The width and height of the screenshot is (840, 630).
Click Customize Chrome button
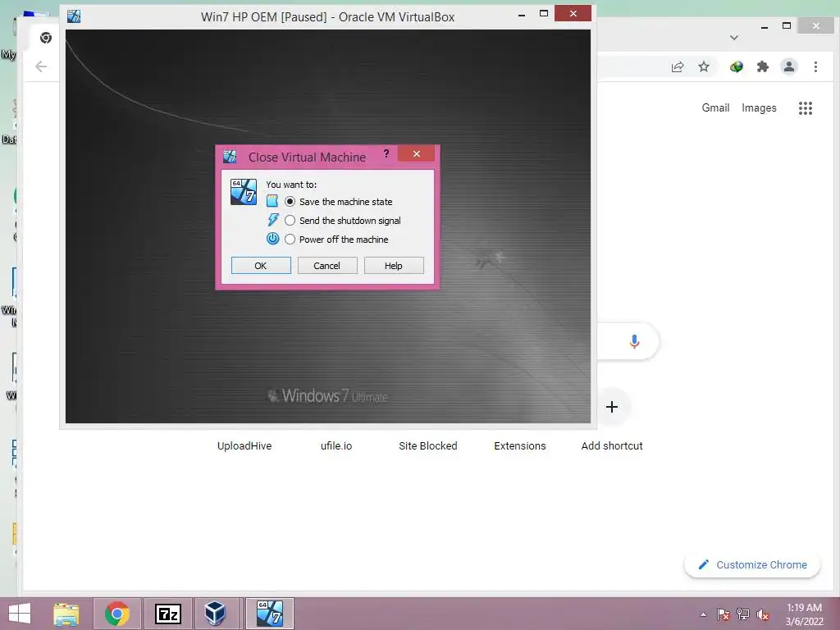752,564
